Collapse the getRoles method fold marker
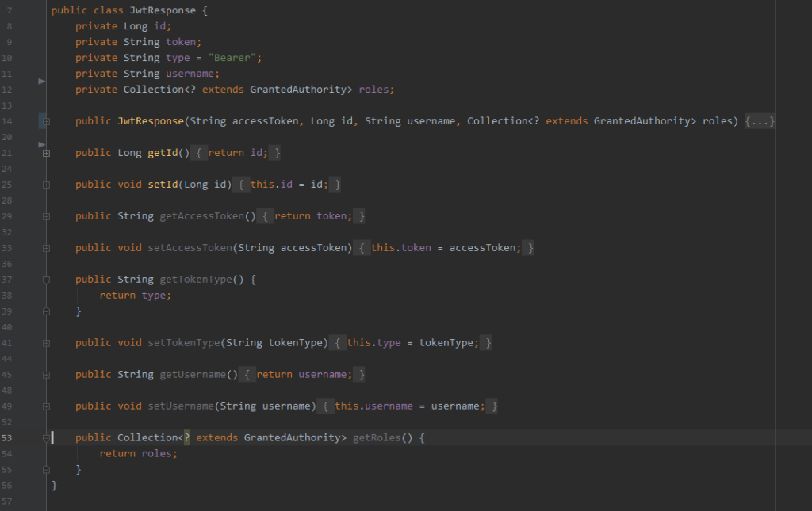The image size is (812, 511). 46,438
